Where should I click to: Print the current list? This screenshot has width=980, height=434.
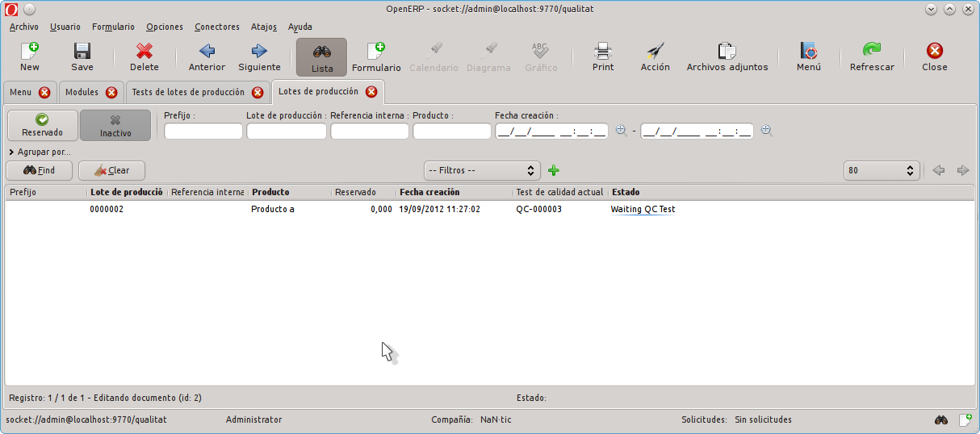coord(603,57)
